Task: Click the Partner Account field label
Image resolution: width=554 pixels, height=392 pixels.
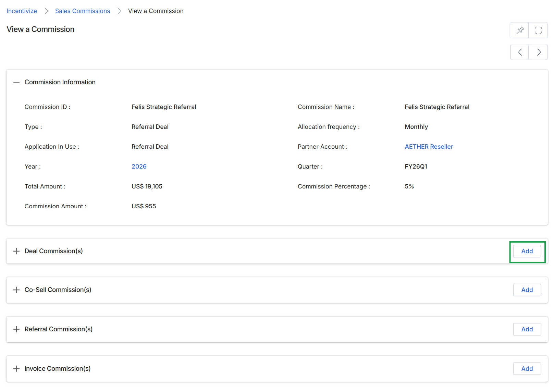Action: pyautogui.click(x=322, y=147)
